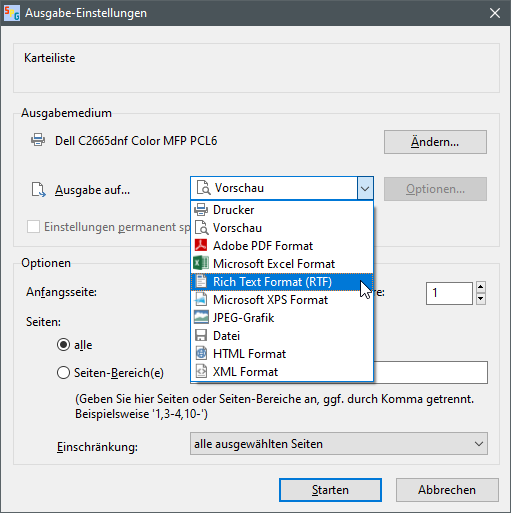The height and width of the screenshot is (513, 511).
Task: Select the Seiten-Bereich(e) radio button
Action: [x=63, y=372]
